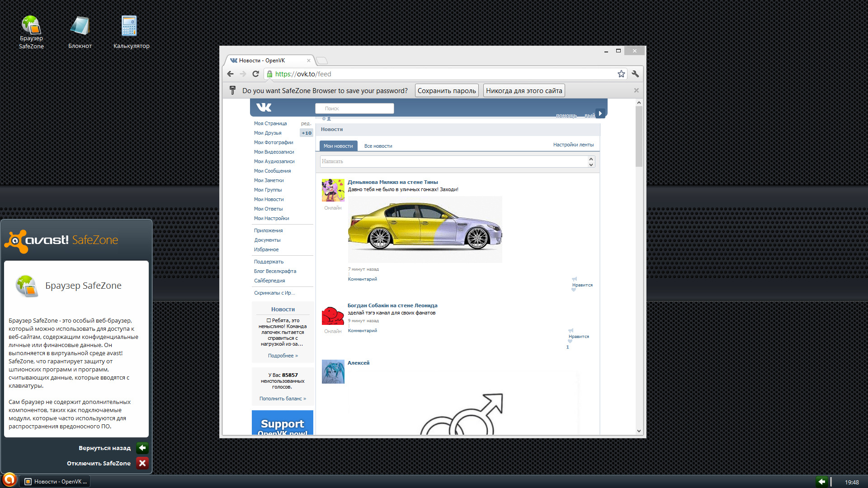This screenshot has height=488, width=868.
Task: Open Мои Настройки in sidebar
Action: (x=271, y=218)
